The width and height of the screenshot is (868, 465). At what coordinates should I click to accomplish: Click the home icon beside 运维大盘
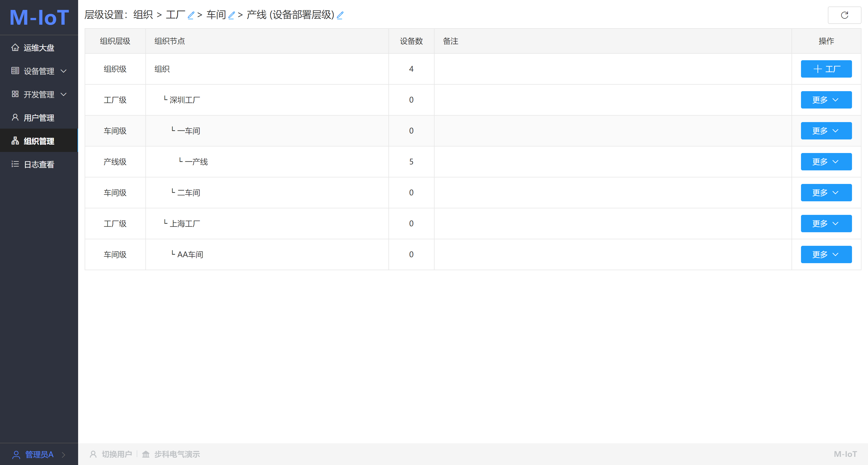coord(15,47)
